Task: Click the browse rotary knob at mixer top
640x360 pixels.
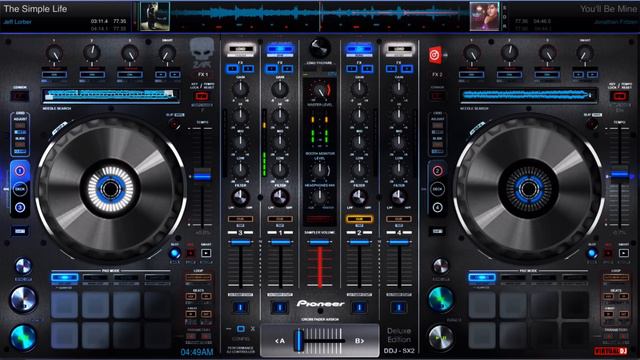Action: pyautogui.click(x=320, y=48)
